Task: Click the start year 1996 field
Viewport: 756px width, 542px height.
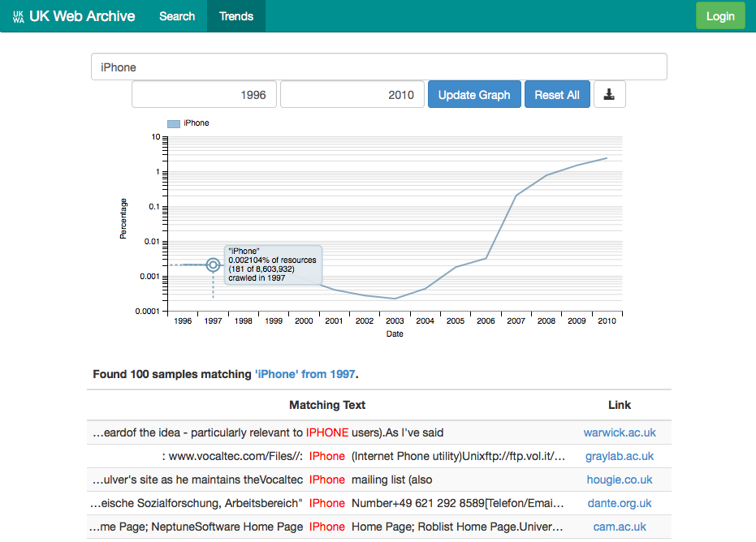Action: 204,94
